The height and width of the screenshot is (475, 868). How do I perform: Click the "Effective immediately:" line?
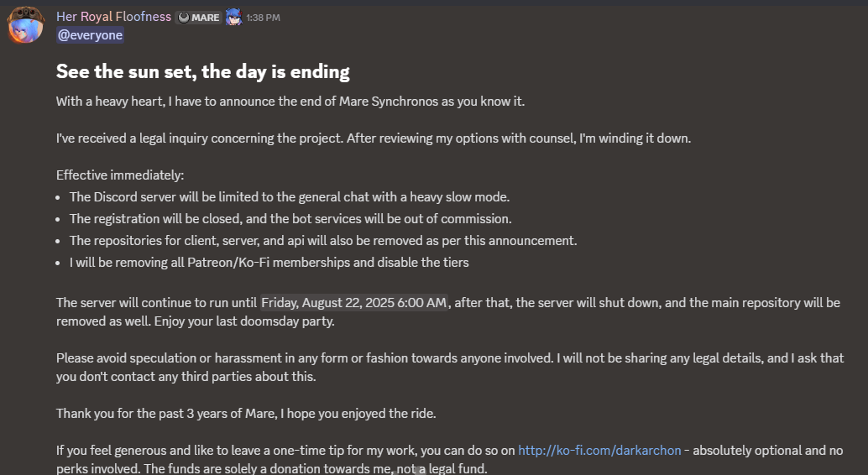[120, 175]
